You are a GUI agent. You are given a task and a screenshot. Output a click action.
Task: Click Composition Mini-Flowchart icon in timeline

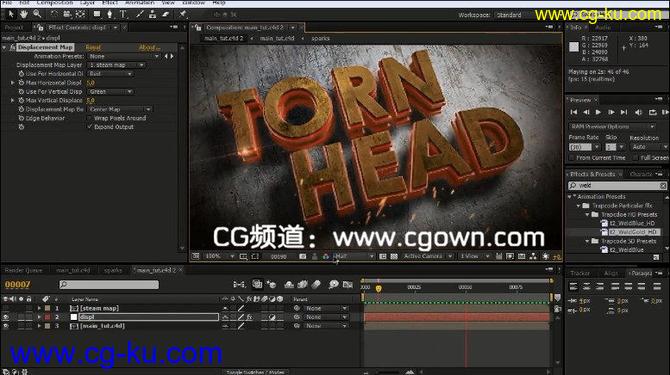pos(239,284)
